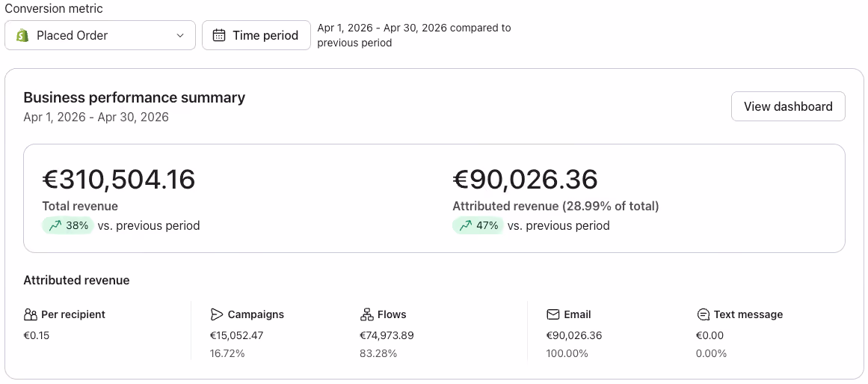Click the Business performance summary heading
Viewport: 868px width, 384px height.
click(135, 97)
